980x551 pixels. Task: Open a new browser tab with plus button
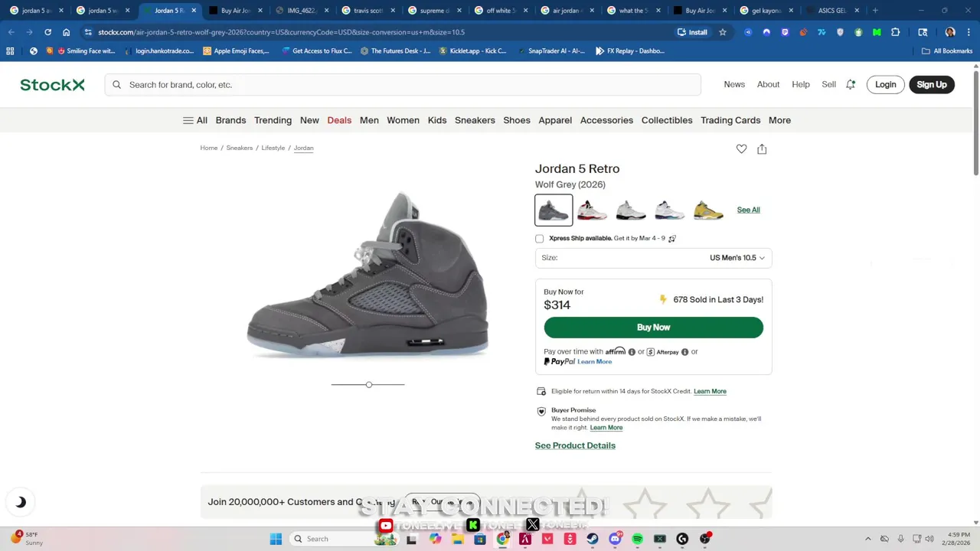[875, 11]
